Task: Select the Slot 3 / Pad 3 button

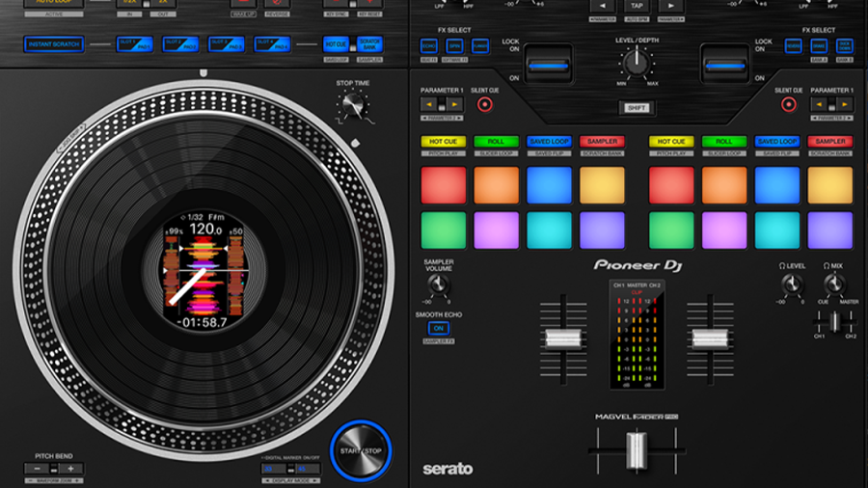Action: pos(227,44)
